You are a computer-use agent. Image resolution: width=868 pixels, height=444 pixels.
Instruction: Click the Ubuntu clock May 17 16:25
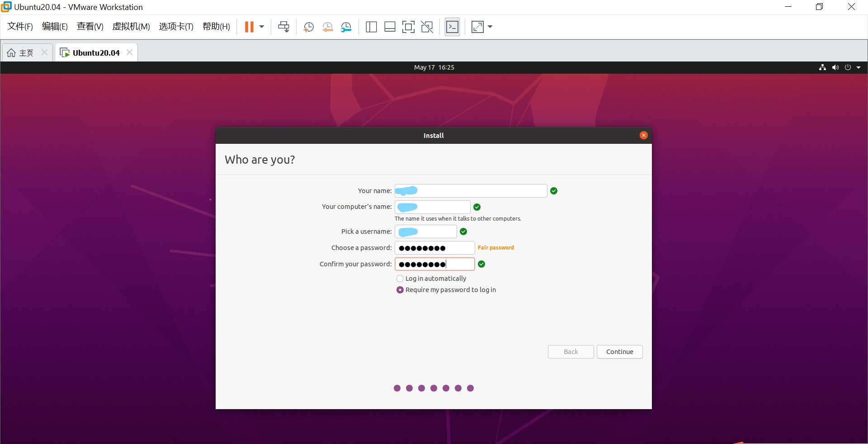point(434,67)
